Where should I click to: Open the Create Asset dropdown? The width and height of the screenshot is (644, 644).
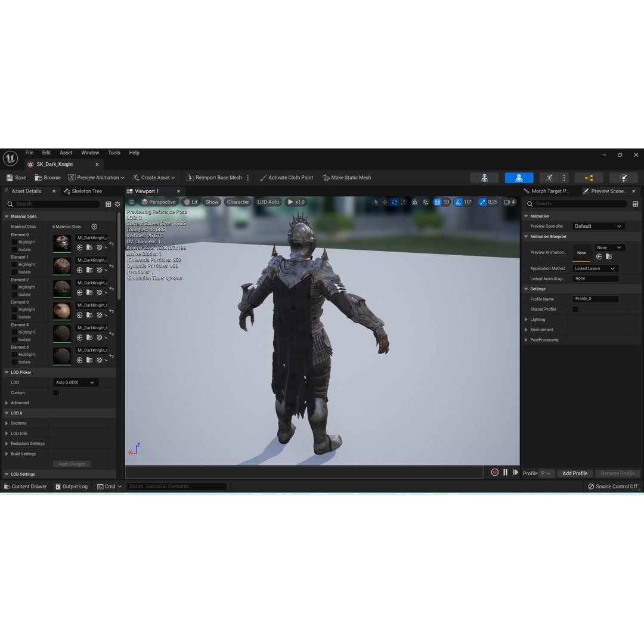click(154, 178)
